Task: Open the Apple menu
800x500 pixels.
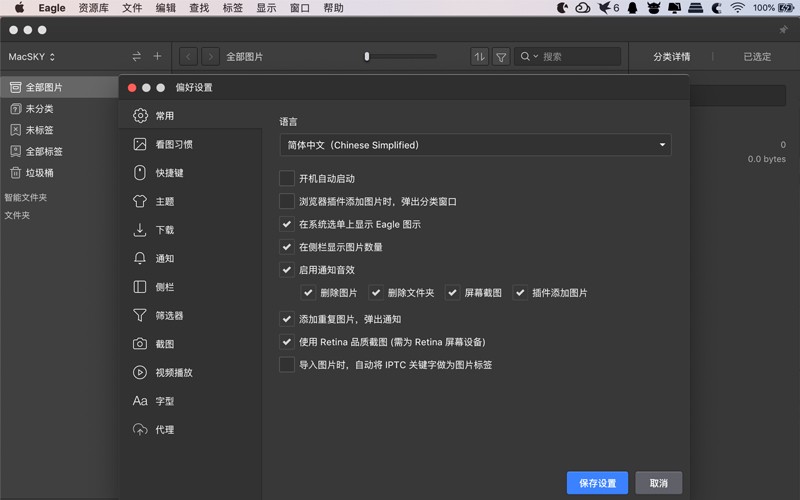Action: 19,8
